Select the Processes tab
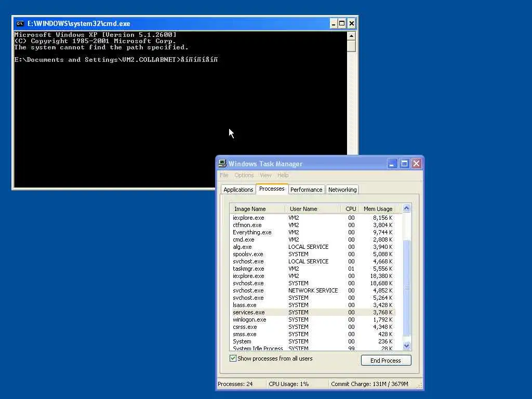Screen dimensions: 532x399 [272, 189]
